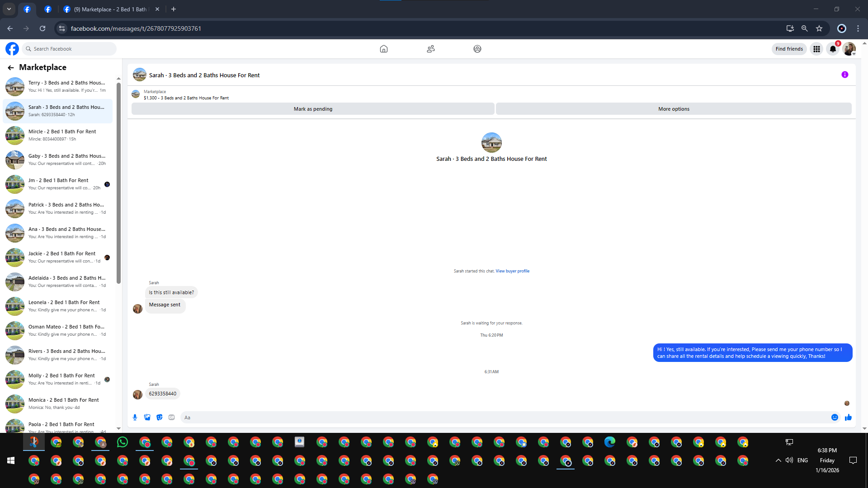Open Chrome tab search dropdown arrow
Screen dimensions: 868x488
(9, 9)
